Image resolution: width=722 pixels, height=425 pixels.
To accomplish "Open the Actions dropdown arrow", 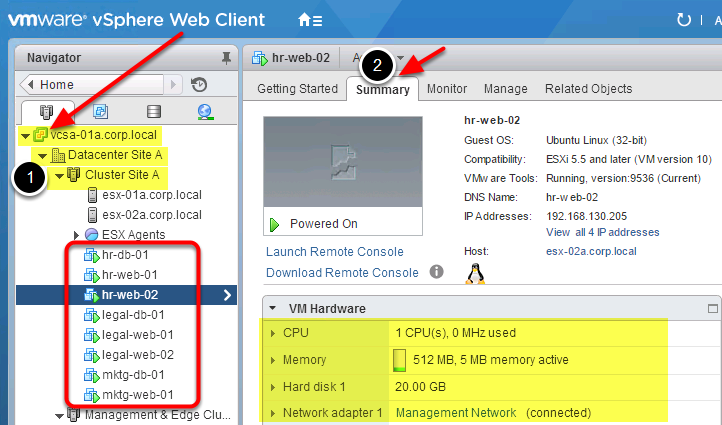I will (x=400, y=58).
